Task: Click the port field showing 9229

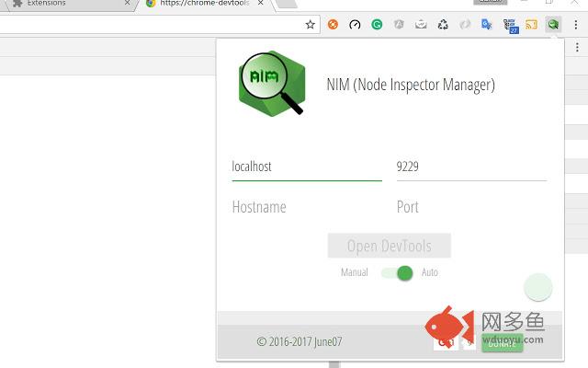Action: pyautogui.click(x=471, y=167)
